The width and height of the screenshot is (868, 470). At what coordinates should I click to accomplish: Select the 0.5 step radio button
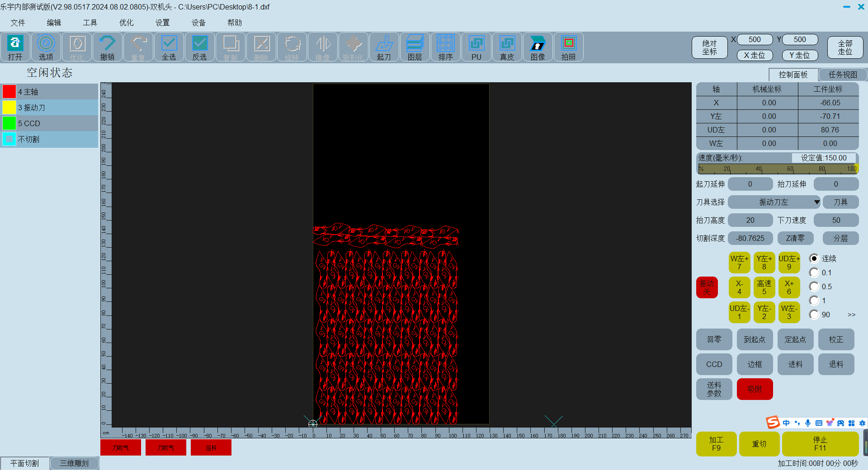[814, 287]
